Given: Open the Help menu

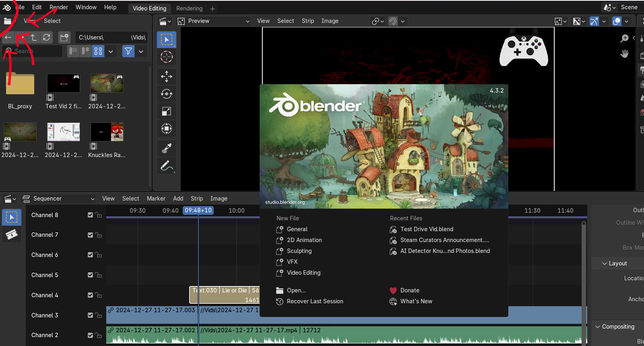Looking at the screenshot, I should [x=110, y=7].
